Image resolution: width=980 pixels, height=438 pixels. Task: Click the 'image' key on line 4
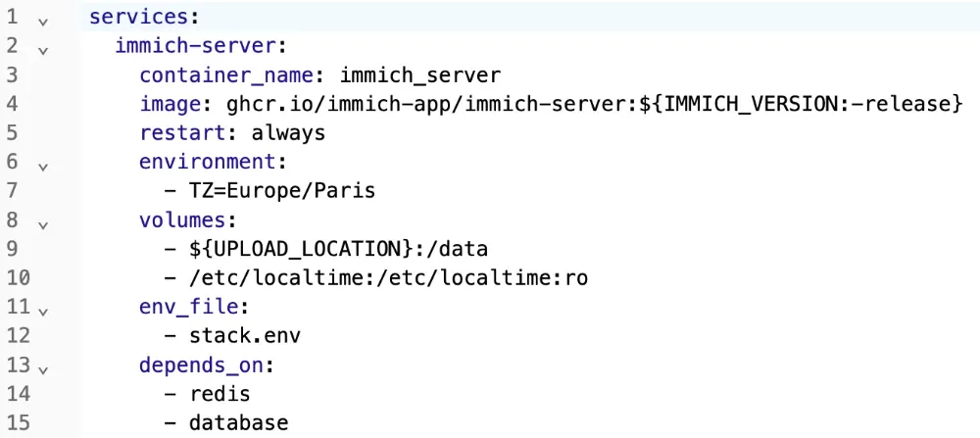[x=170, y=104]
